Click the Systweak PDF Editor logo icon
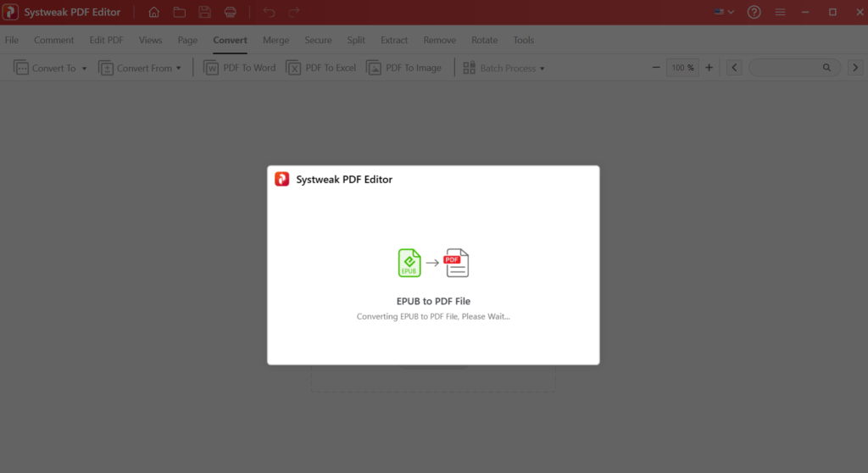This screenshot has width=868, height=473. click(10, 12)
